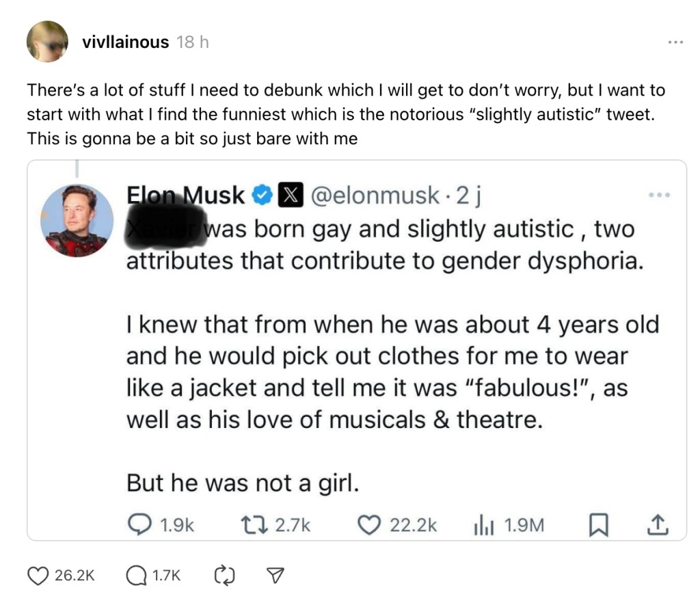Like the vivllainous Threads post

[x=38, y=576]
